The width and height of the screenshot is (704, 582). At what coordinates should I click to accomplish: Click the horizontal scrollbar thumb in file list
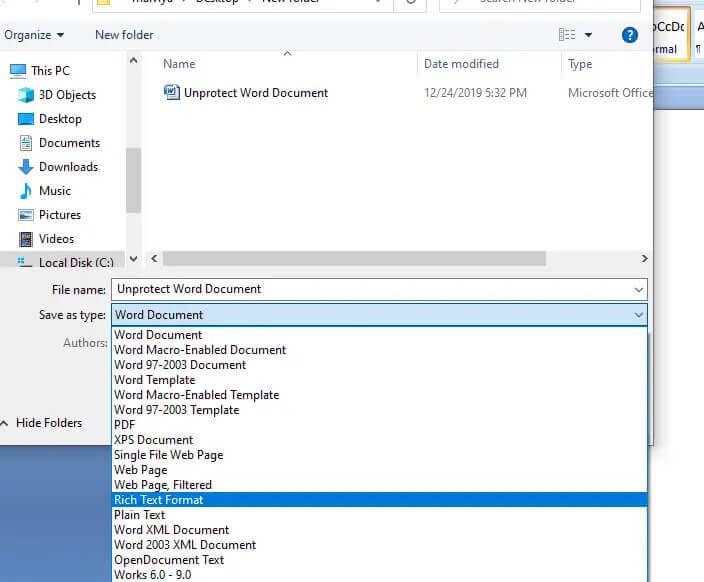pos(354,259)
